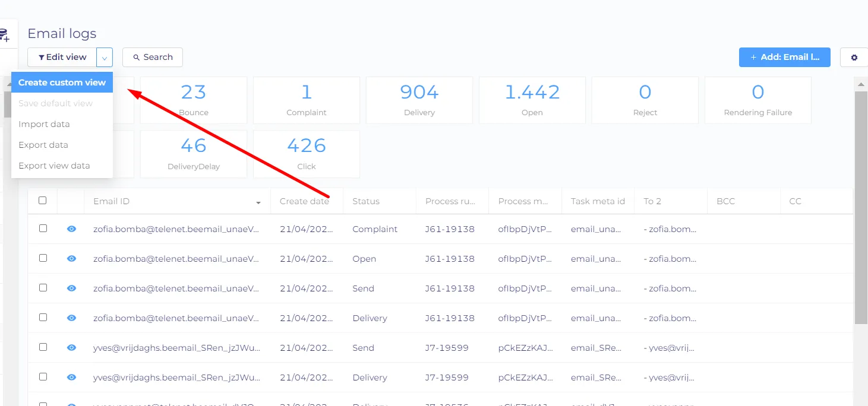Select the 1.442 Open stat card
The image size is (868, 406).
pyautogui.click(x=532, y=100)
